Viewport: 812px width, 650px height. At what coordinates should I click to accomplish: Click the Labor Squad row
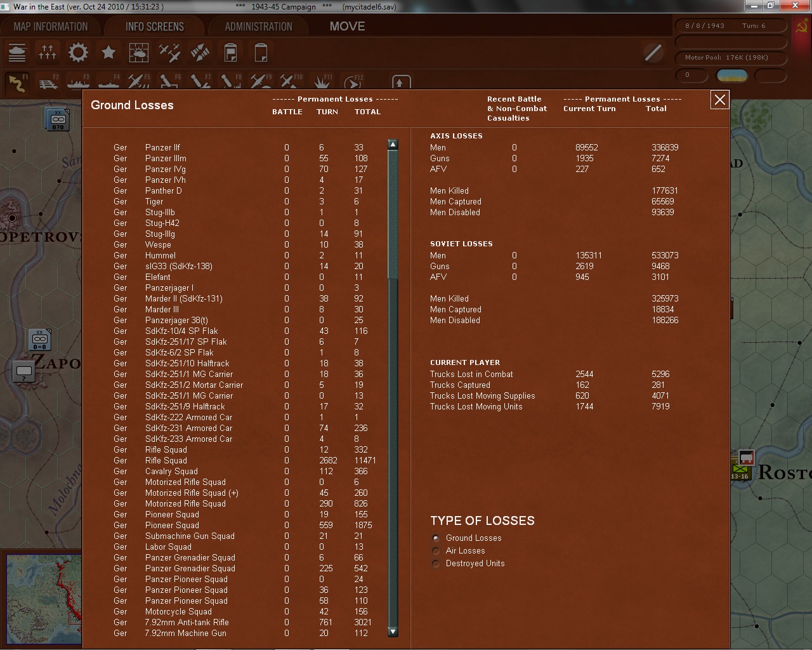point(246,547)
